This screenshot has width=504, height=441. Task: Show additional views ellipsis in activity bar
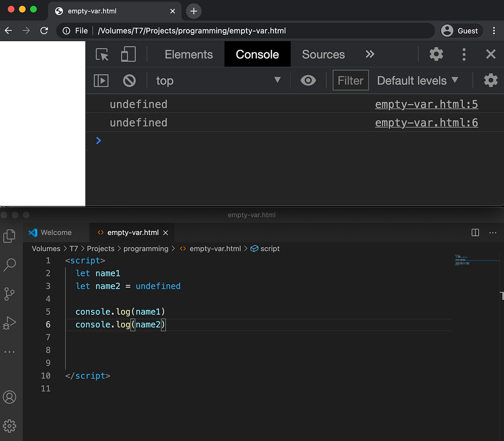coord(9,352)
